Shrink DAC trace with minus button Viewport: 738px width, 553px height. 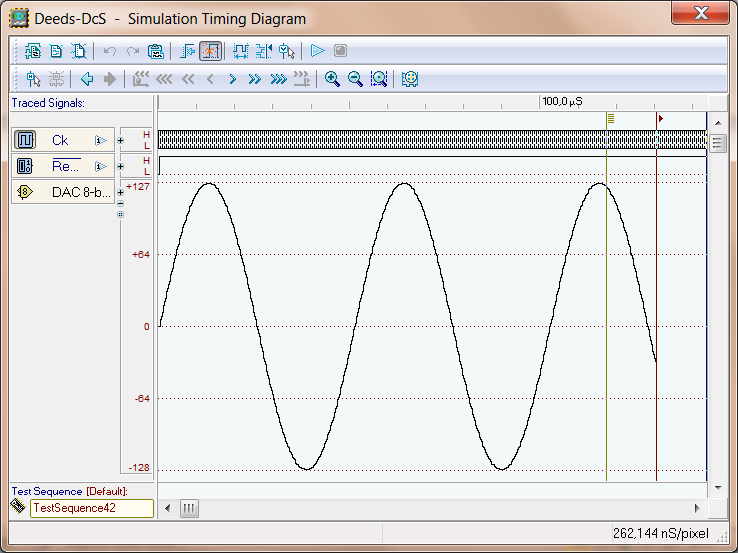coord(120,203)
